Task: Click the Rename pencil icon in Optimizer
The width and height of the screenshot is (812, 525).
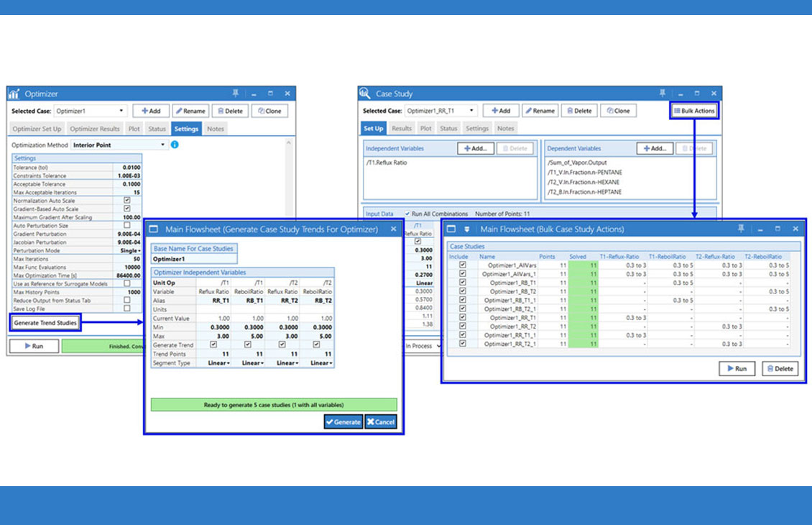Action: tap(178, 111)
